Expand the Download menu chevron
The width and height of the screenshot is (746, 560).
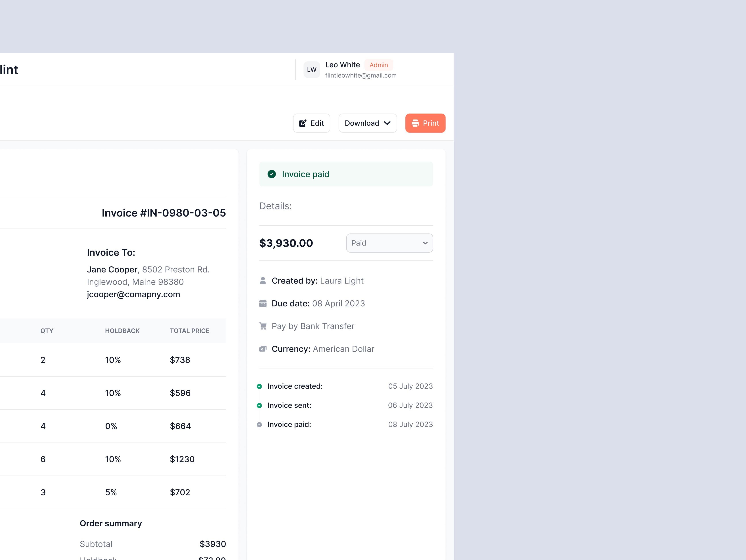(x=387, y=123)
